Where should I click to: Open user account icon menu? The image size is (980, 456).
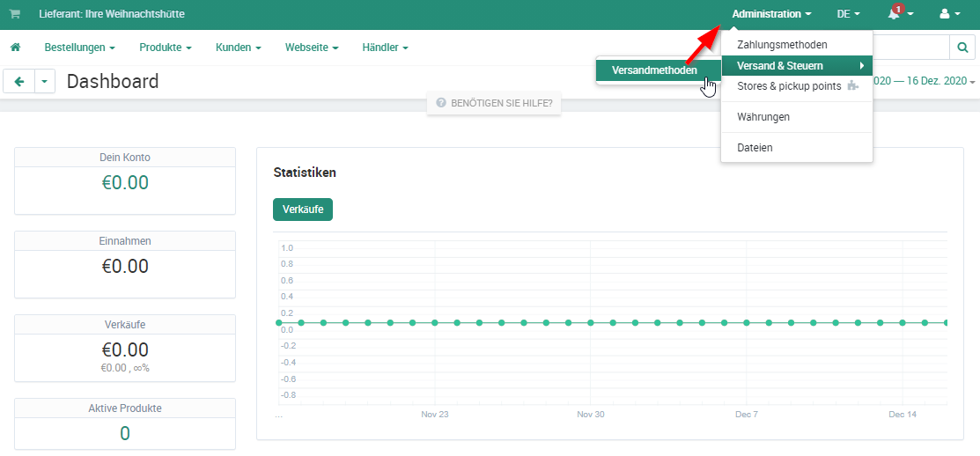pos(945,14)
